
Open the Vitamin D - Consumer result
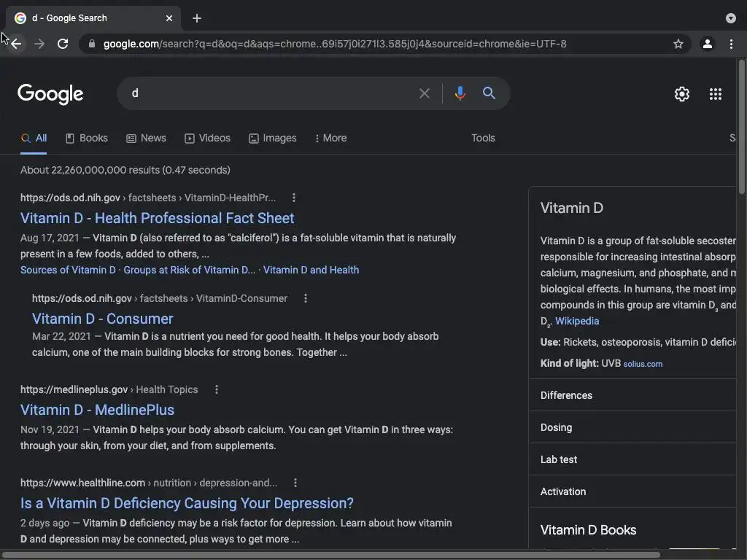102,319
